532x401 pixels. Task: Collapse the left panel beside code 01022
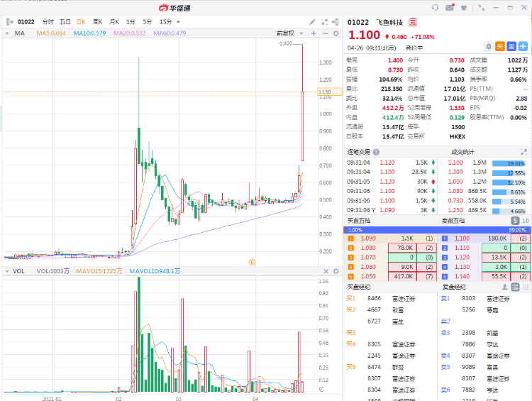point(9,22)
